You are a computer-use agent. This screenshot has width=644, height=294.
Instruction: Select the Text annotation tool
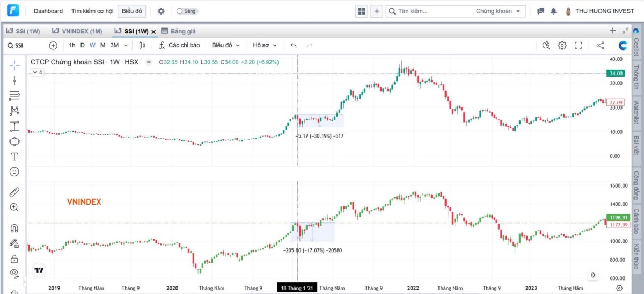coord(14,156)
